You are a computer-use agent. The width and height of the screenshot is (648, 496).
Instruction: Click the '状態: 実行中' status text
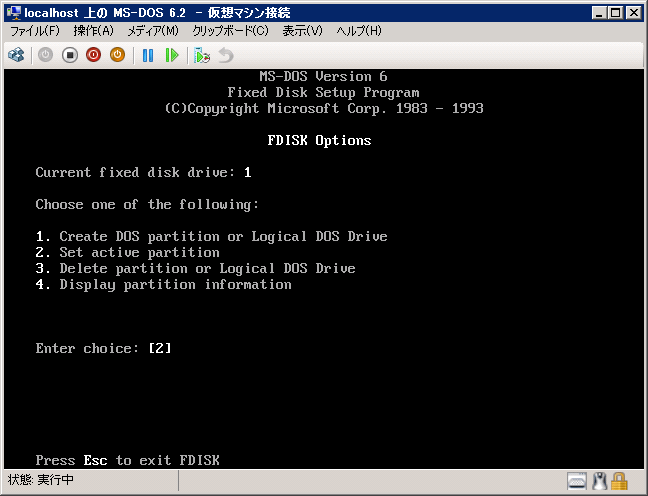40,480
